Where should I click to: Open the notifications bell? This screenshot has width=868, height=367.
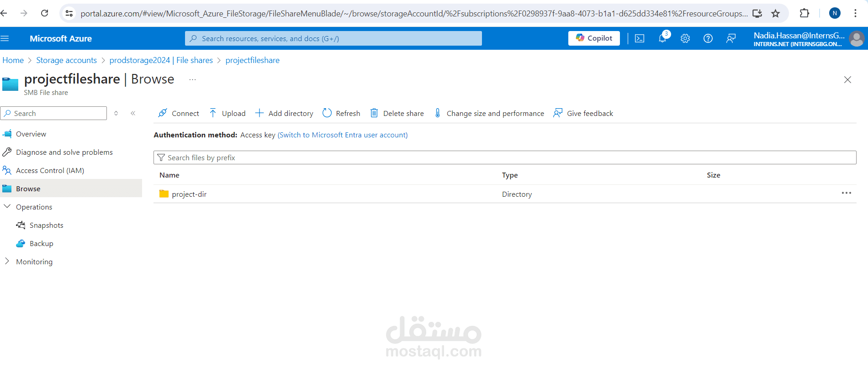coord(662,38)
